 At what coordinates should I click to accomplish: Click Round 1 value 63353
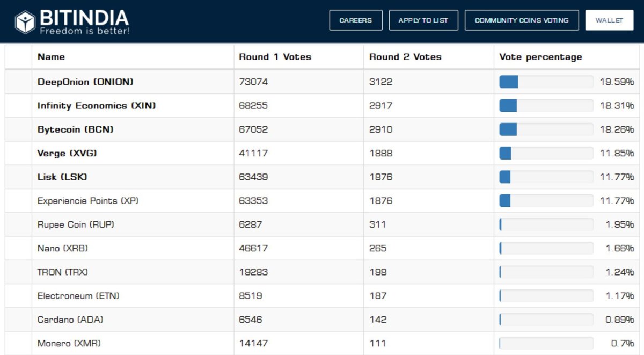(x=253, y=201)
